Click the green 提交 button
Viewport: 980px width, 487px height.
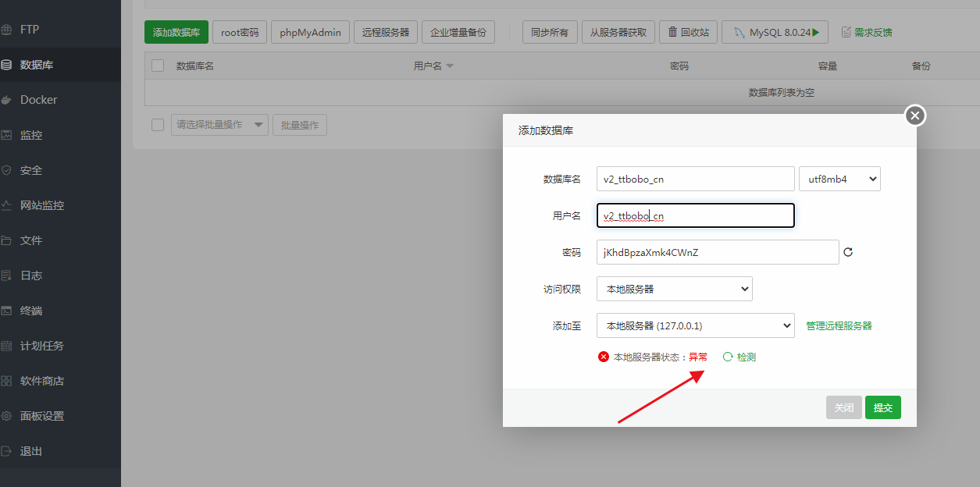click(883, 407)
